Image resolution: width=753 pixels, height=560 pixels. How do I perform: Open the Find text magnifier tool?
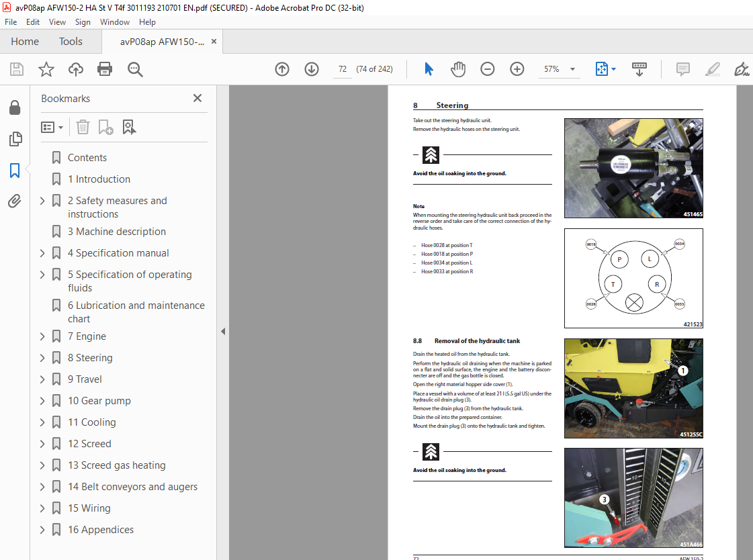pos(135,69)
